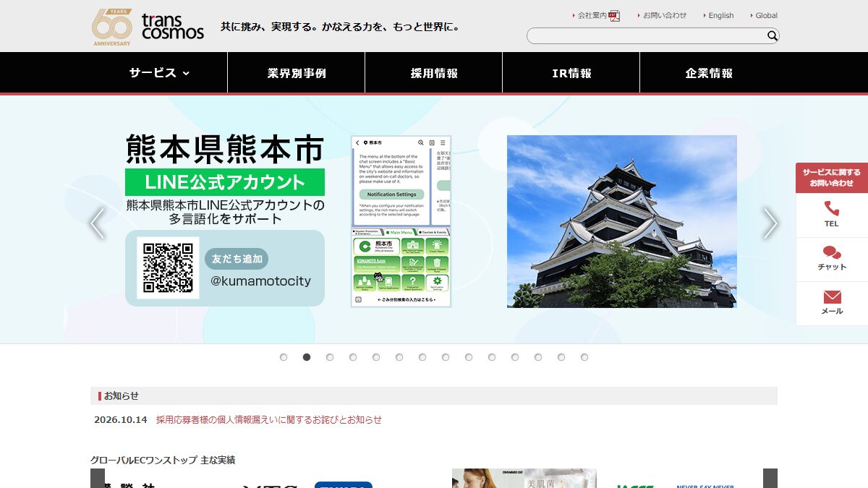Select the eighth carousel dot
The height and width of the screenshot is (488, 868).
446,357
